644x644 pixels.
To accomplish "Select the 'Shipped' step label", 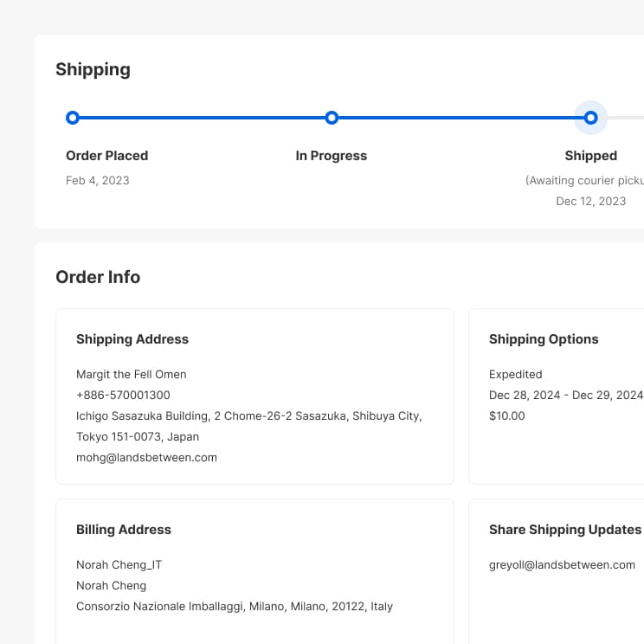I will 590,156.
